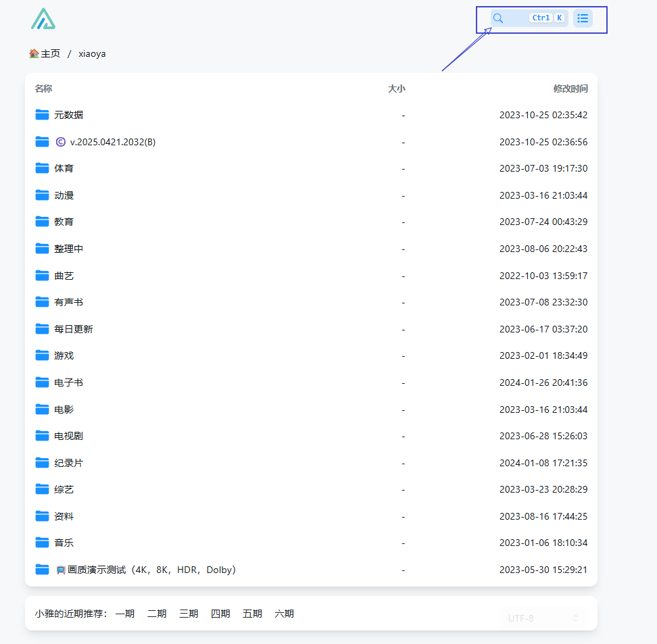Click the K key hint in search
This screenshot has height=644, width=657.
click(560, 18)
